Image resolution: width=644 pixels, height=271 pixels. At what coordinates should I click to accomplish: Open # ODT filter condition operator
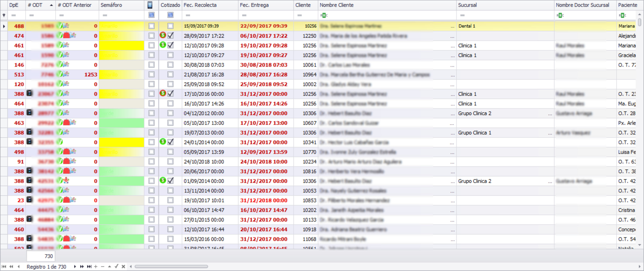point(32,15)
